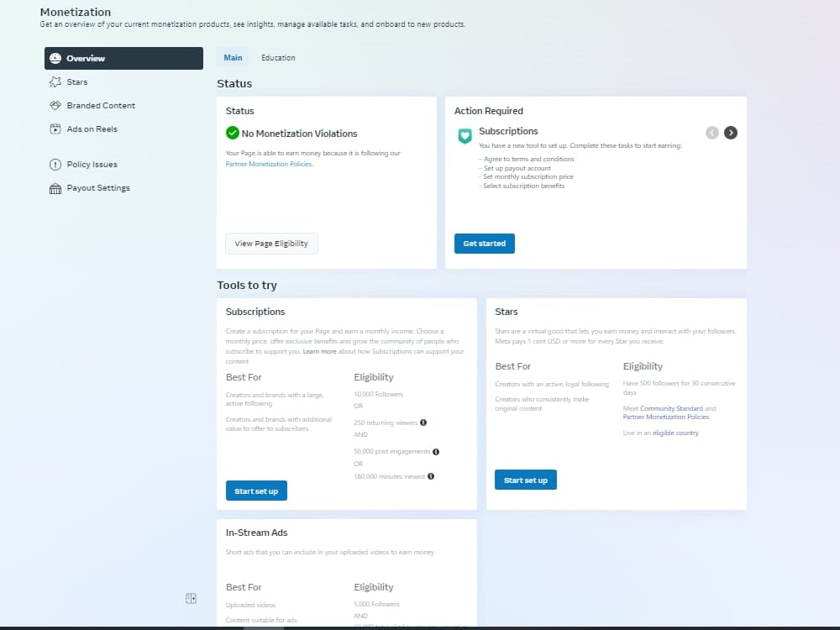
Task: Show info for 50,000 post engagements
Action: (x=436, y=452)
